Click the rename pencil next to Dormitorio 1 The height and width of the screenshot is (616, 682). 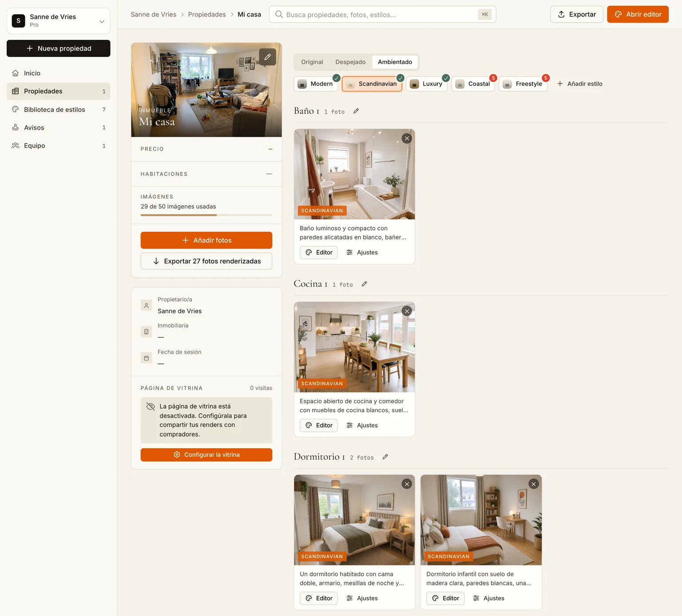tap(385, 457)
